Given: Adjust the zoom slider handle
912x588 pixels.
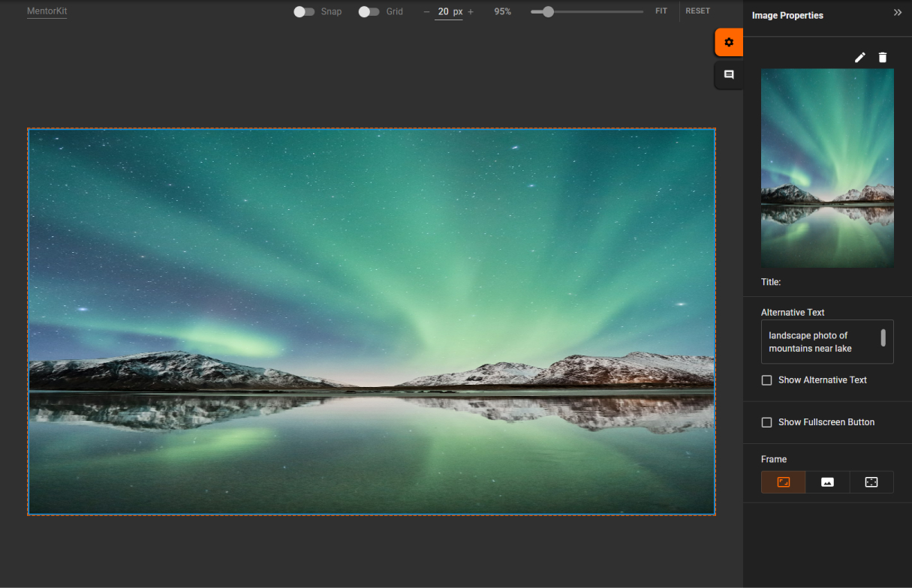Looking at the screenshot, I should click(x=548, y=11).
